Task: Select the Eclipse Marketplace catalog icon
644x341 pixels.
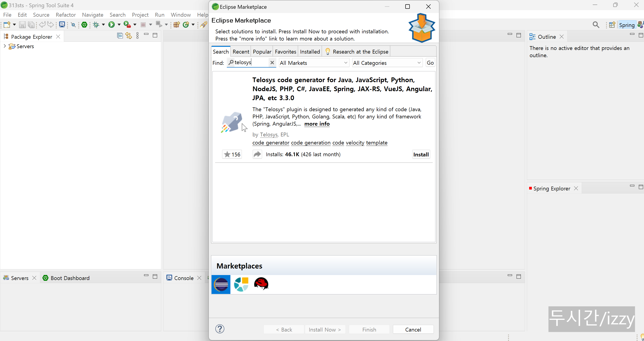Action: click(x=221, y=285)
